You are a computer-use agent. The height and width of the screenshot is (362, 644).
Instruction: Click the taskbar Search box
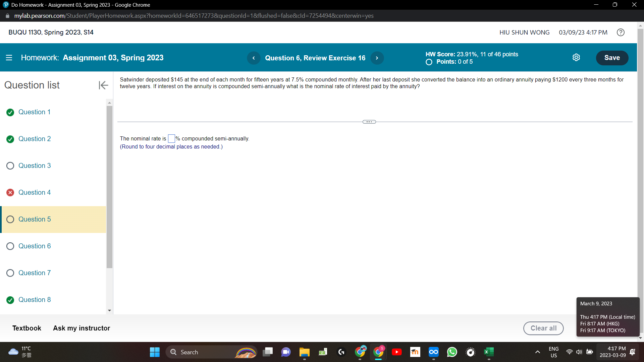[211, 352]
